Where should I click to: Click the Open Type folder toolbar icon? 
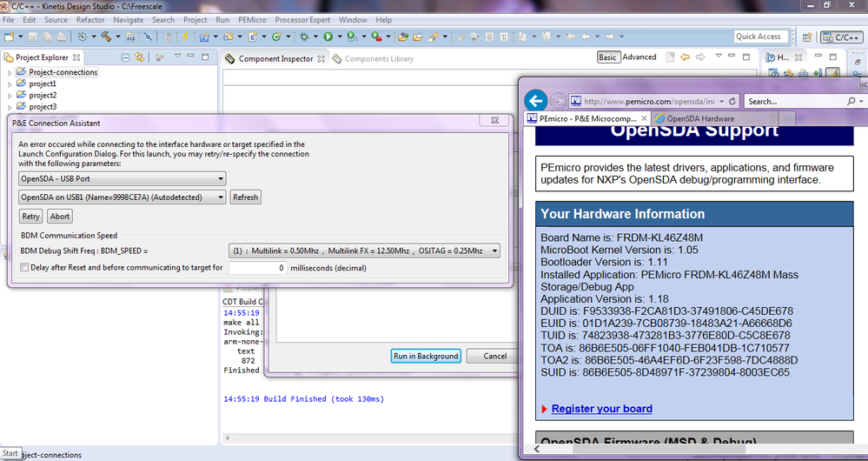pos(403,37)
